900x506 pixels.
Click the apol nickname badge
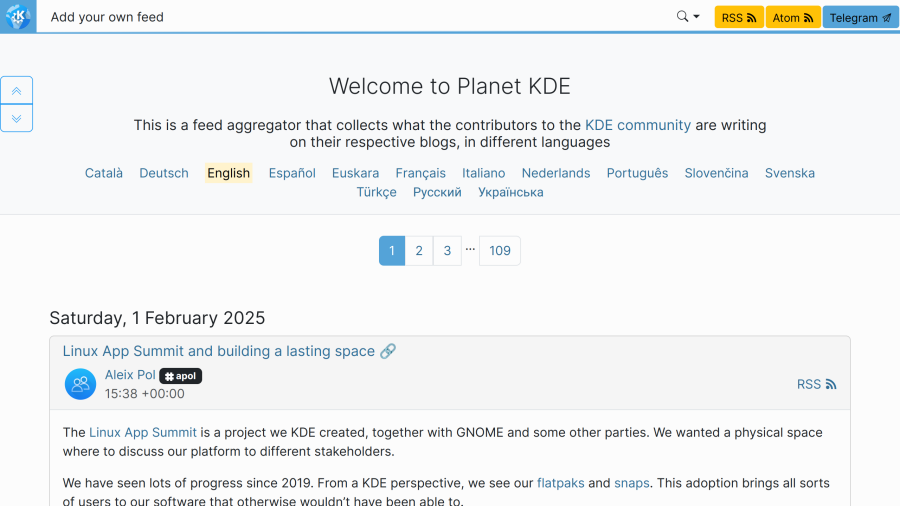point(181,376)
